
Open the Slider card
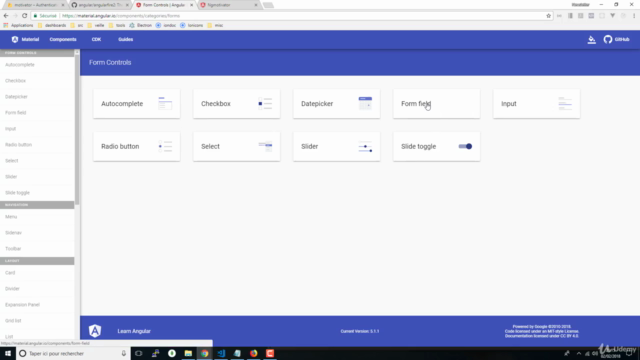(336, 147)
